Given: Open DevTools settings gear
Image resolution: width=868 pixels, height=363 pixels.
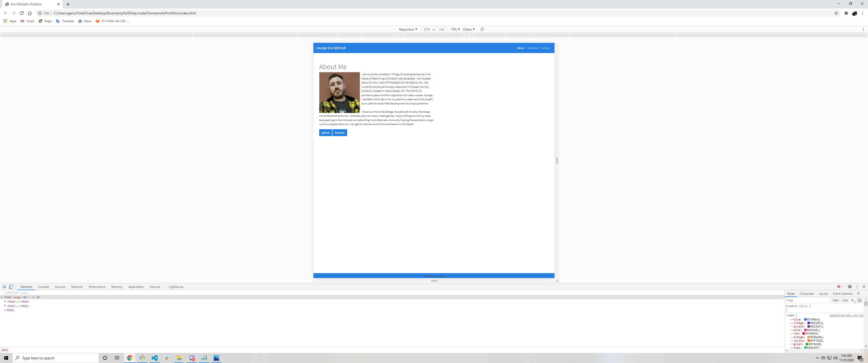Looking at the screenshot, I should coord(850,287).
